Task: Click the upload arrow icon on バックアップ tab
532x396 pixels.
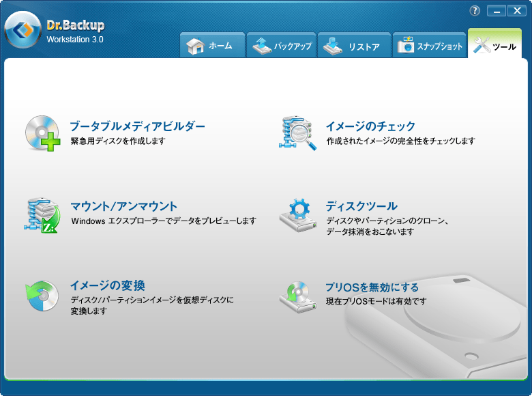Action: coord(262,46)
